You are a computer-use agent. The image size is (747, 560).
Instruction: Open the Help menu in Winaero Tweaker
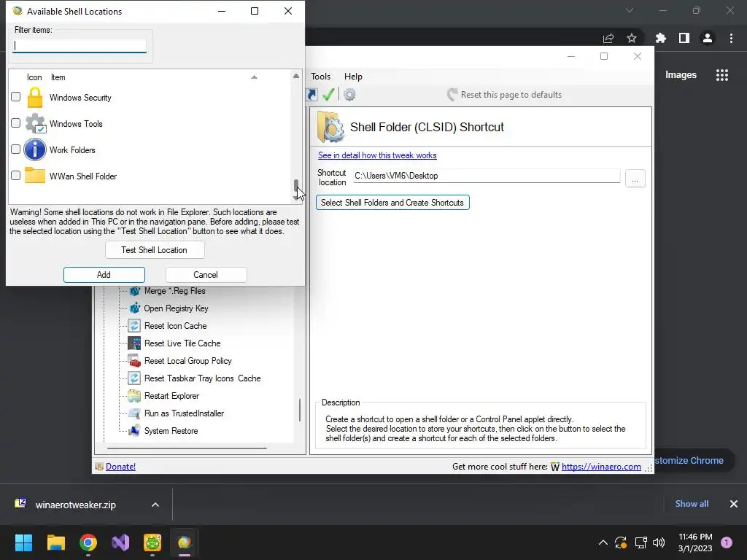(x=354, y=77)
